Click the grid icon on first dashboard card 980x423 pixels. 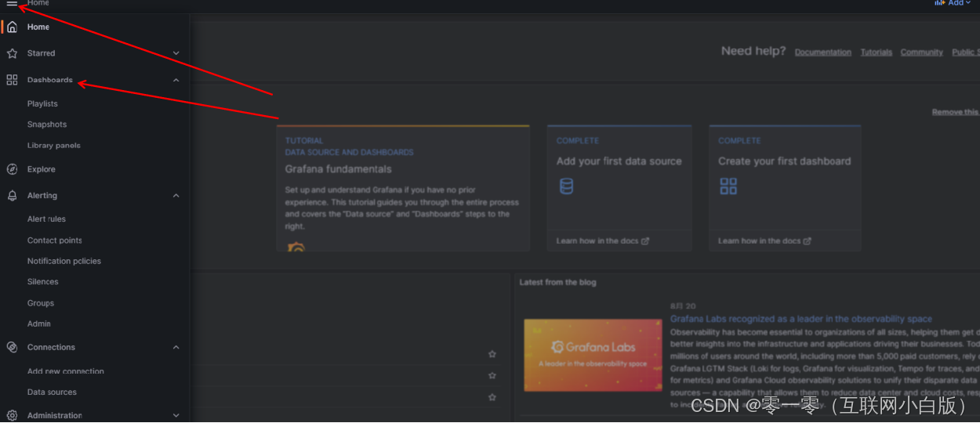pos(728,186)
